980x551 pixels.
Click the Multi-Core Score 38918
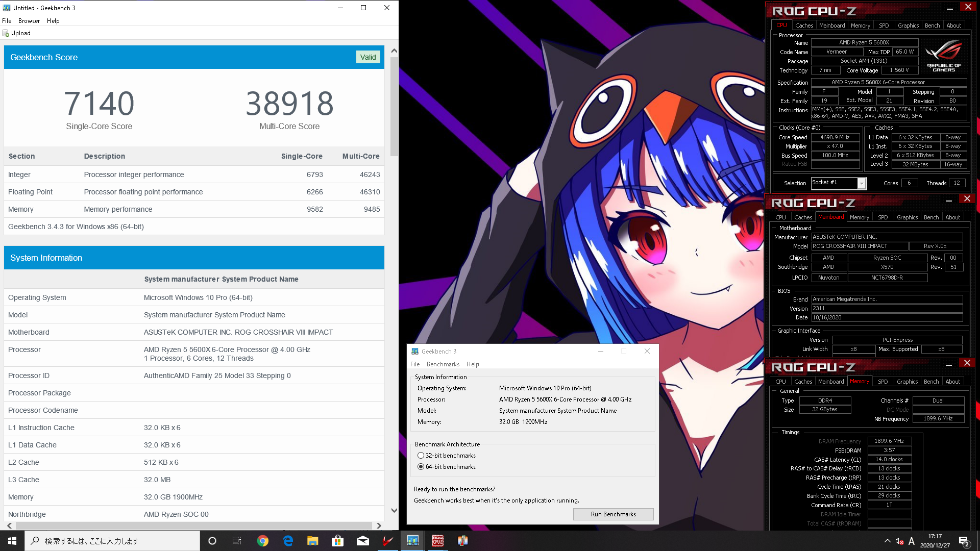point(289,104)
